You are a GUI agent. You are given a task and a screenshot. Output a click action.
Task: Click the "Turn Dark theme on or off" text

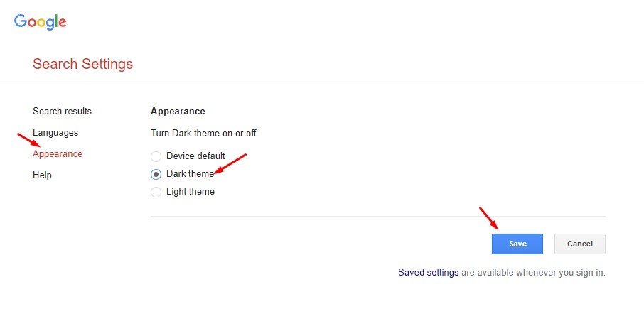click(204, 134)
